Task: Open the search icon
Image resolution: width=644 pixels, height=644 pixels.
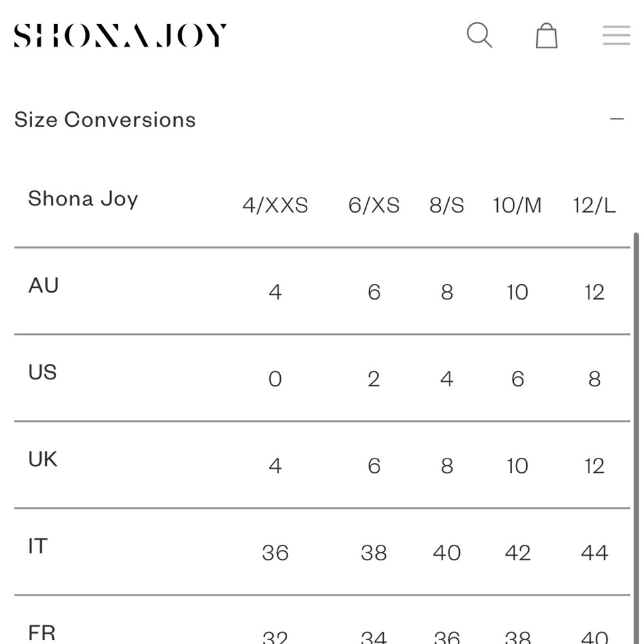Action: tap(479, 35)
